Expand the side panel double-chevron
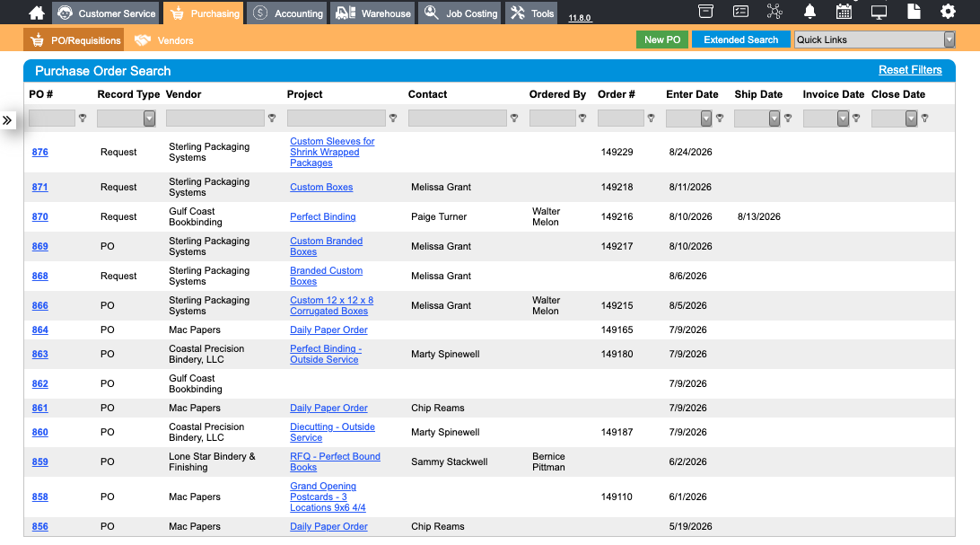Screen dimensions: 980x545 click(x=7, y=120)
